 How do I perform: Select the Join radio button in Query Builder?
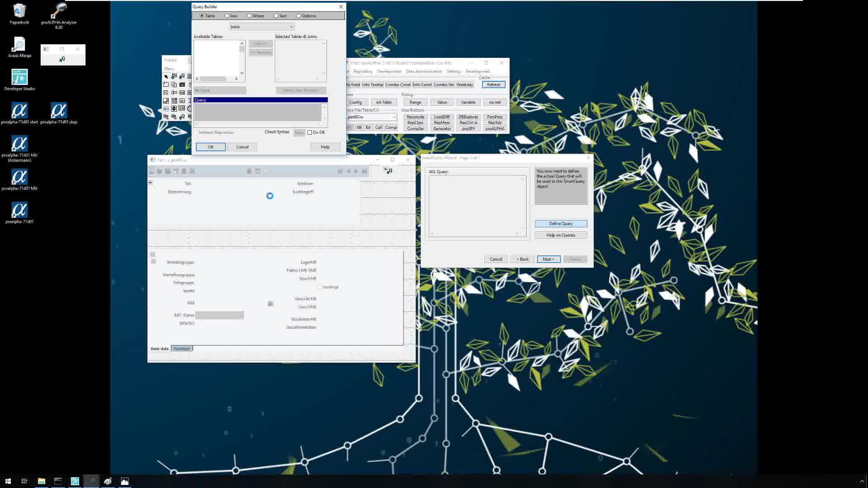227,16
